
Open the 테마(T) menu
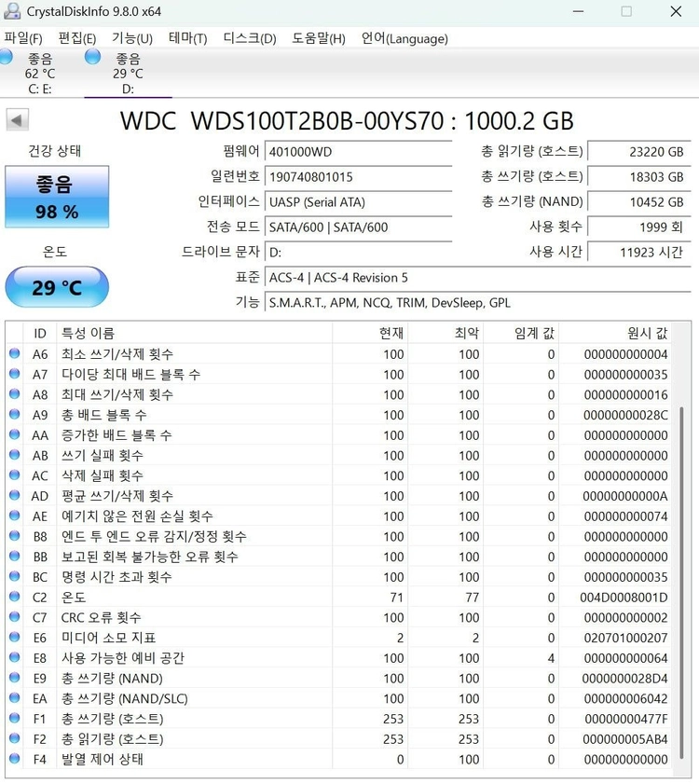[187, 38]
